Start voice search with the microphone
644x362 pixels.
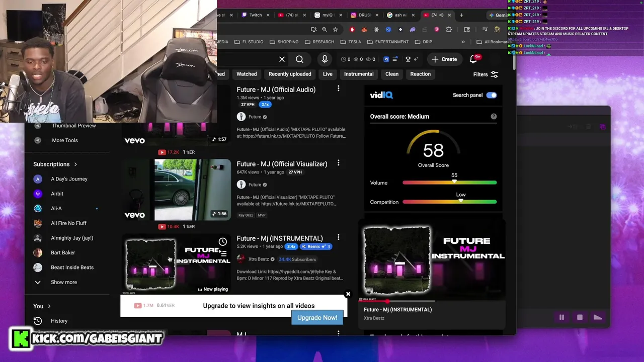[325, 59]
